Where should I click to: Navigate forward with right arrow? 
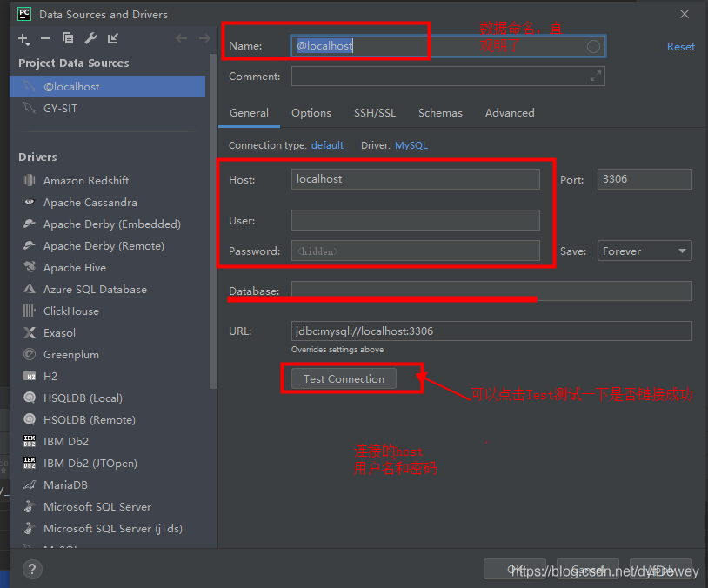[204, 38]
